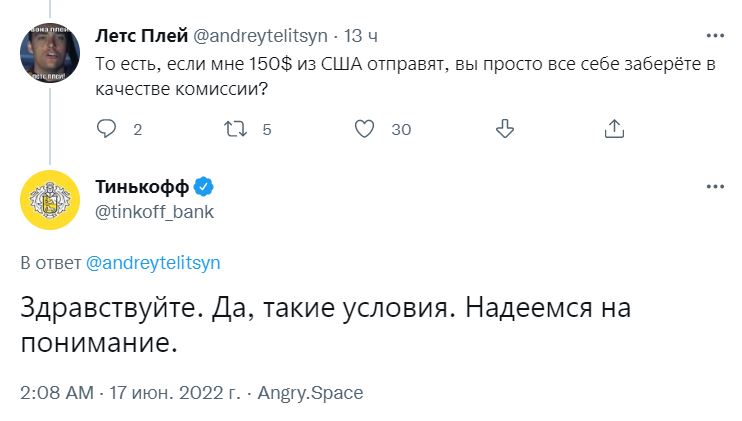The image size is (742, 421).
Task: Open the share icon on the first tweet
Action: tap(615, 129)
